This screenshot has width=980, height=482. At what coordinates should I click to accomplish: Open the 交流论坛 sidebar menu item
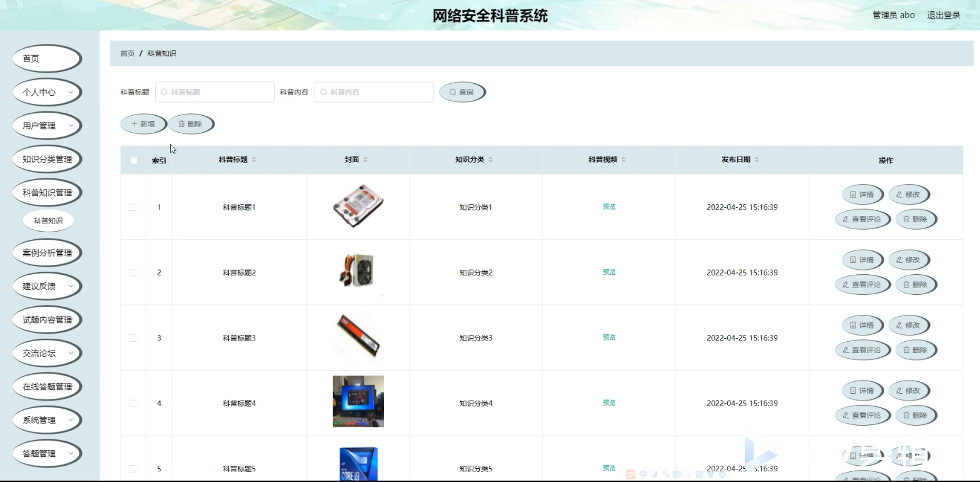[x=47, y=353]
